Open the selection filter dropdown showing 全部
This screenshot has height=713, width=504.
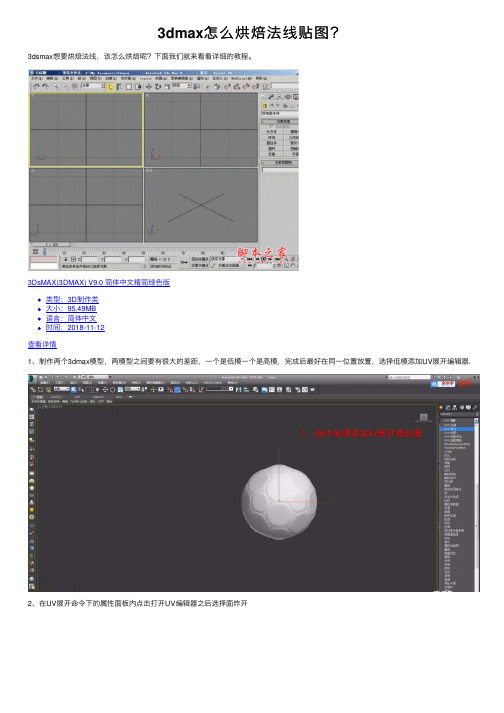(x=93, y=85)
